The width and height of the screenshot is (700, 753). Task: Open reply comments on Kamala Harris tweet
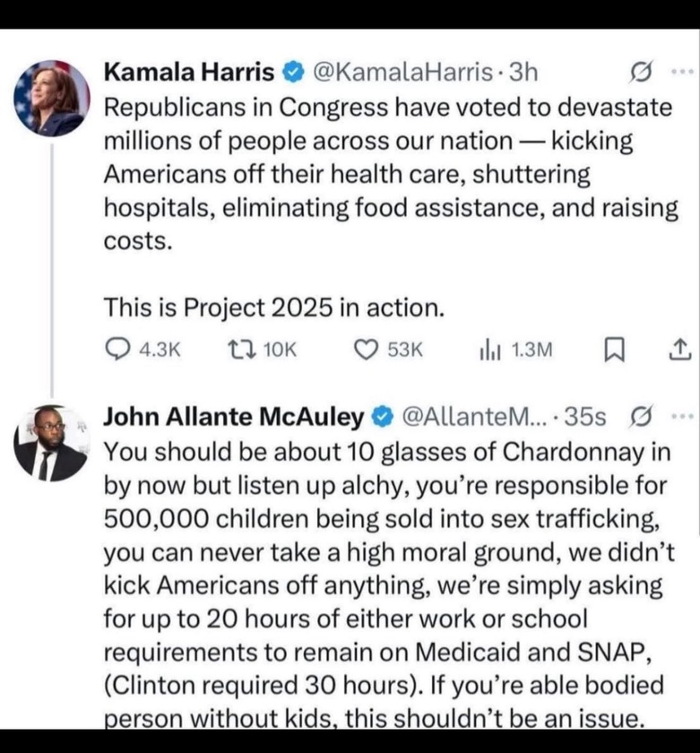tap(143, 350)
